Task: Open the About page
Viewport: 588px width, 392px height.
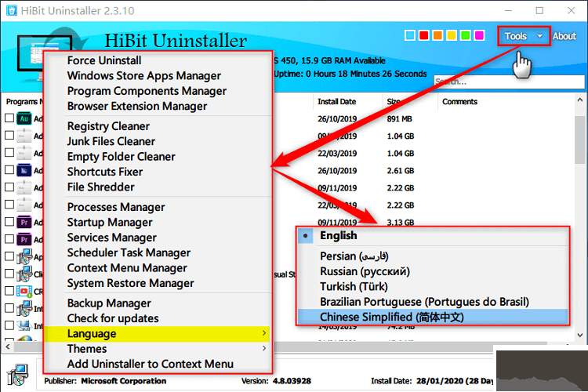Action: pyautogui.click(x=564, y=36)
